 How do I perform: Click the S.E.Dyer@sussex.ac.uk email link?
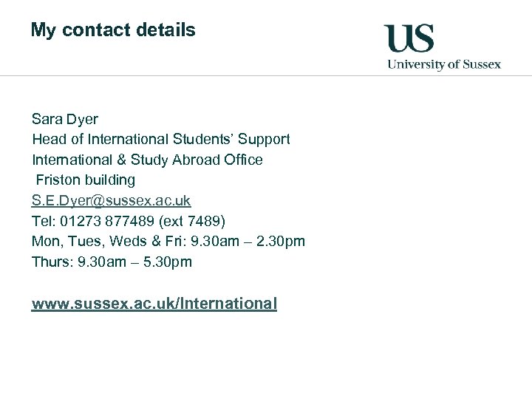pos(111,200)
